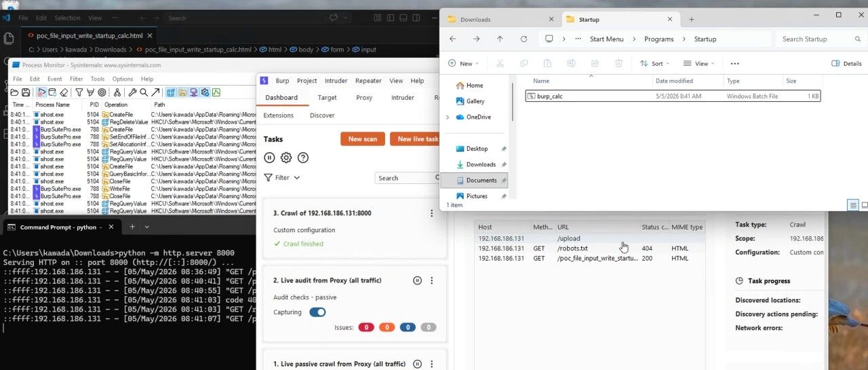Click the Find magnifier in Process Monitor
Image resolution: width=868 pixels, height=370 pixels.
[x=144, y=92]
